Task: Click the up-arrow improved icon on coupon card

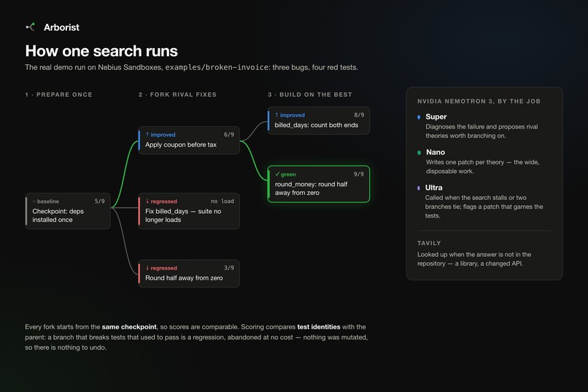Action: (x=147, y=134)
